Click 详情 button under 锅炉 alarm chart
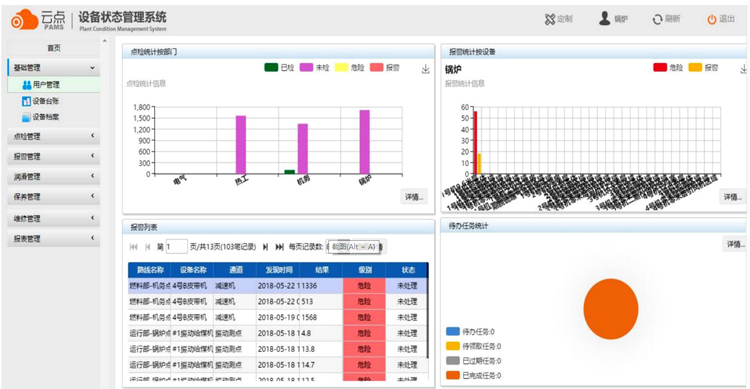Viewport: 750px width, 389px height. [x=732, y=197]
